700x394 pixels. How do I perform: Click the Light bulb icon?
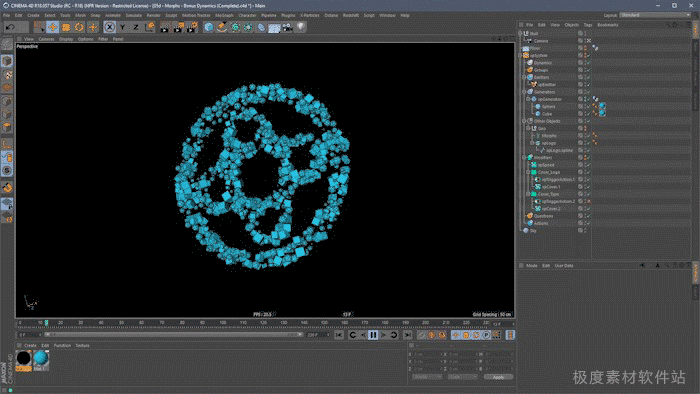coord(301,27)
